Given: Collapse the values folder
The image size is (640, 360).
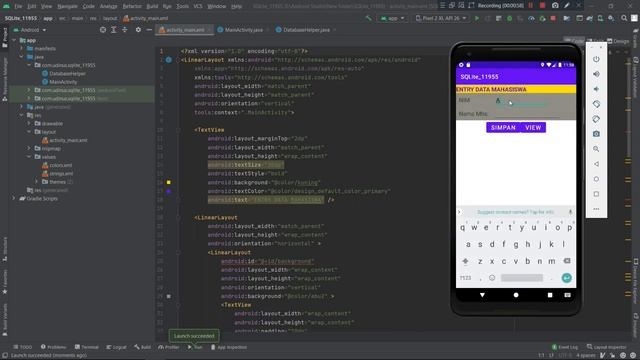Looking at the screenshot, I should (29, 157).
